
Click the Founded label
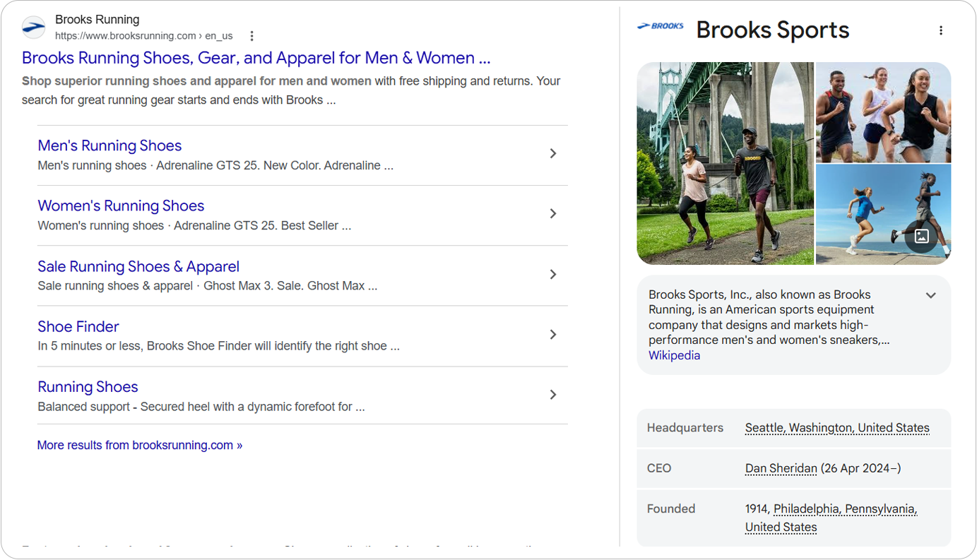pos(671,508)
